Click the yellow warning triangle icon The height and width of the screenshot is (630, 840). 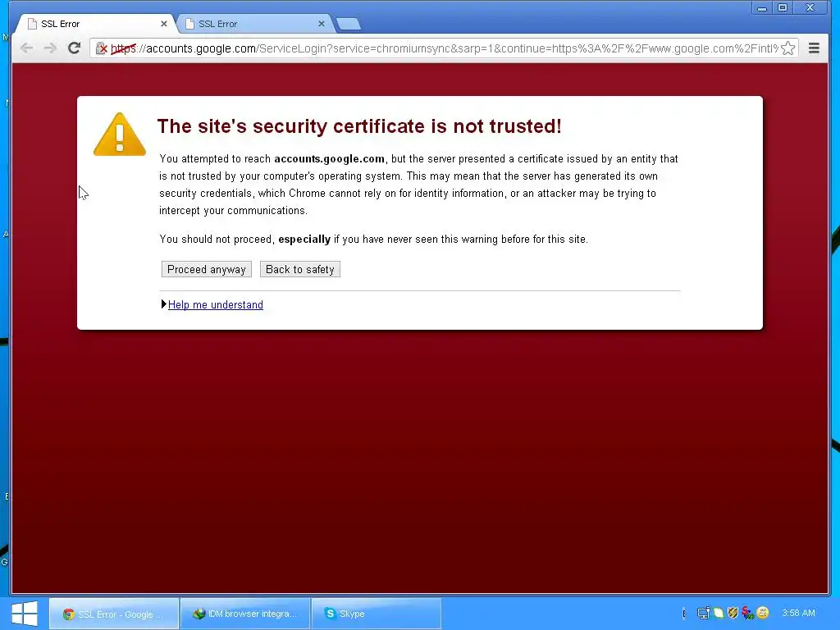click(120, 135)
